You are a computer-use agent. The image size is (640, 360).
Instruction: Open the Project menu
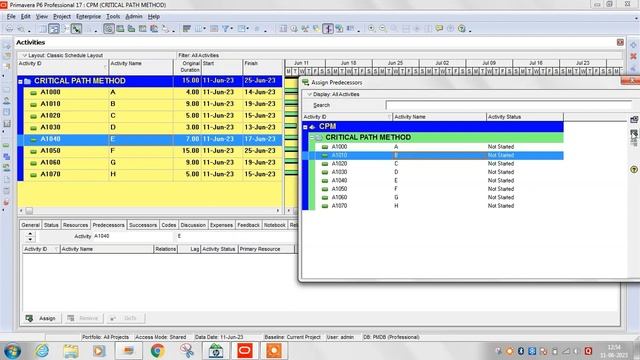point(62,16)
